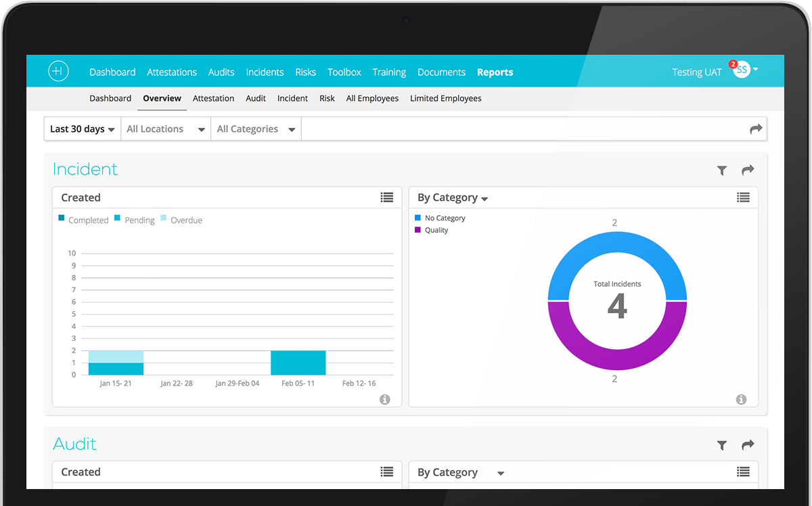Click the list icon on the By Category chart
Viewport: 812px width, 506px height.
coord(743,197)
